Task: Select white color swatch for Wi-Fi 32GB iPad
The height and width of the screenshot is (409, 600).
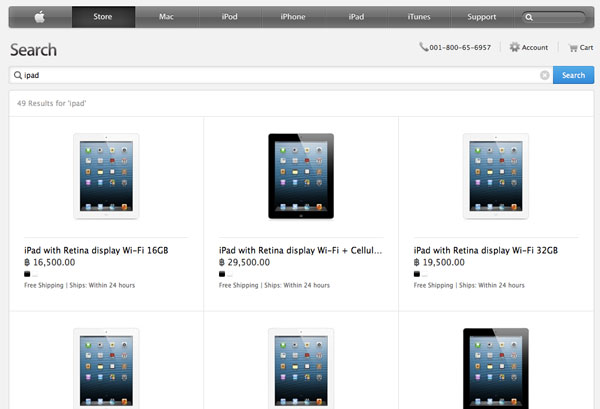Action: pos(425,274)
